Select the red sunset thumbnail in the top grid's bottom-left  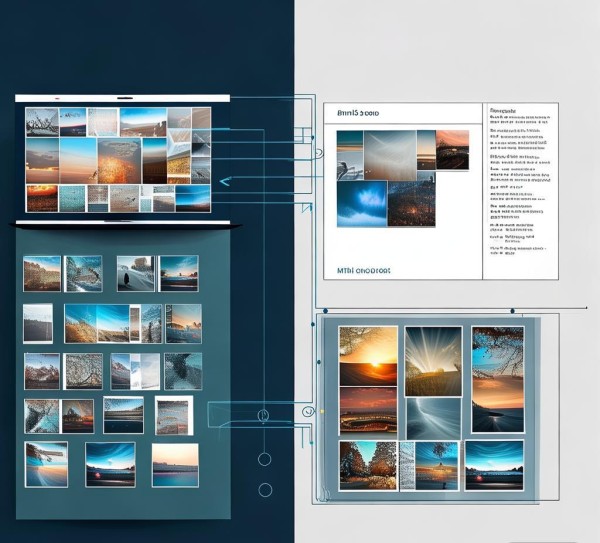click(x=42, y=198)
